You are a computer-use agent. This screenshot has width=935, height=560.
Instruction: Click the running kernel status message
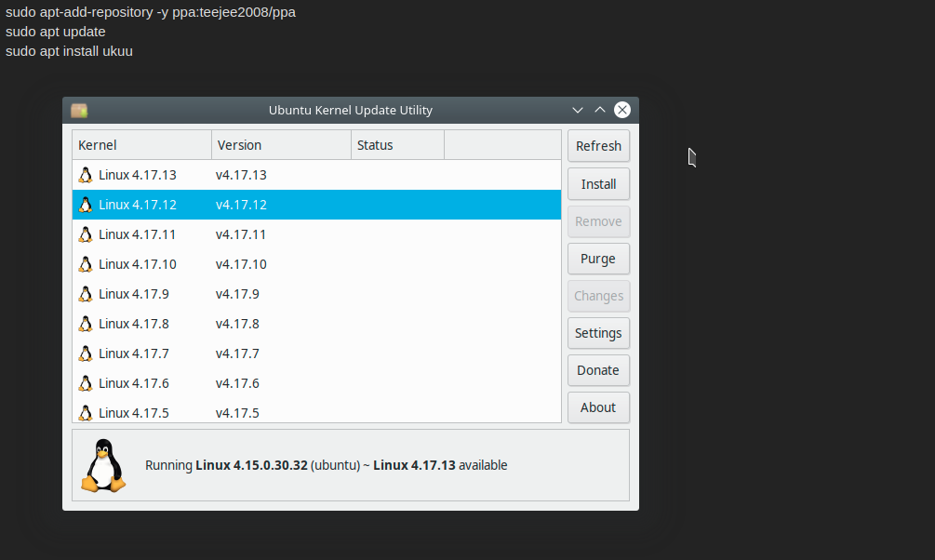327,465
